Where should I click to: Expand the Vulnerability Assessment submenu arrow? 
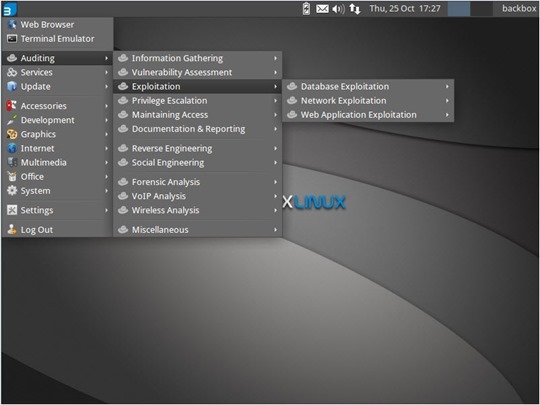276,72
